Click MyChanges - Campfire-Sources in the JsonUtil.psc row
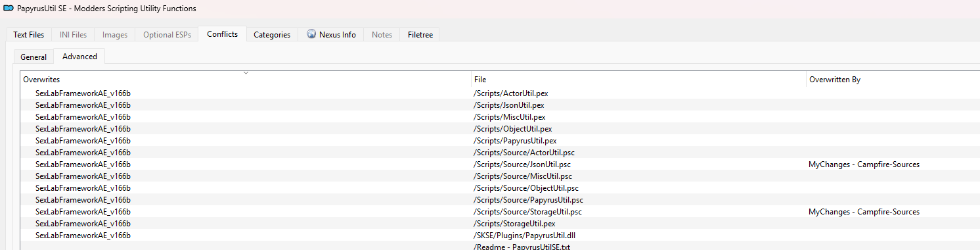The height and width of the screenshot is (250, 980). (864, 164)
